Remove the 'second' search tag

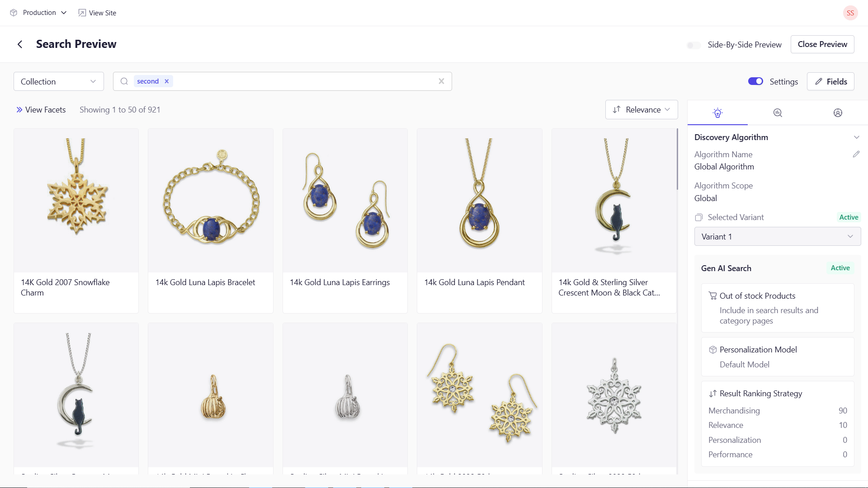coord(167,81)
